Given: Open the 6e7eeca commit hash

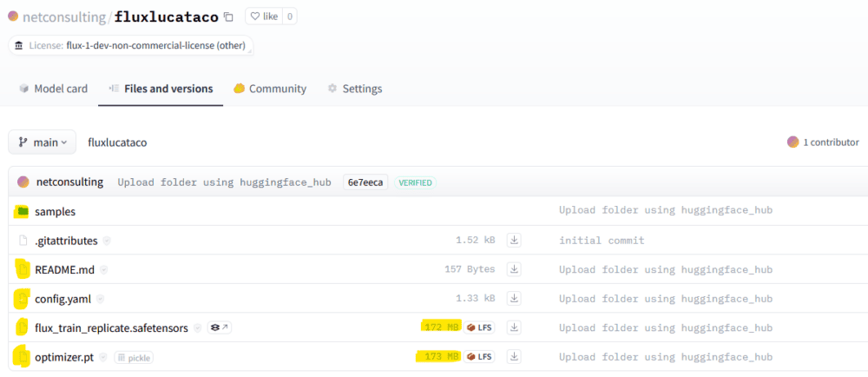Looking at the screenshot, I should [x=365, y=182].
